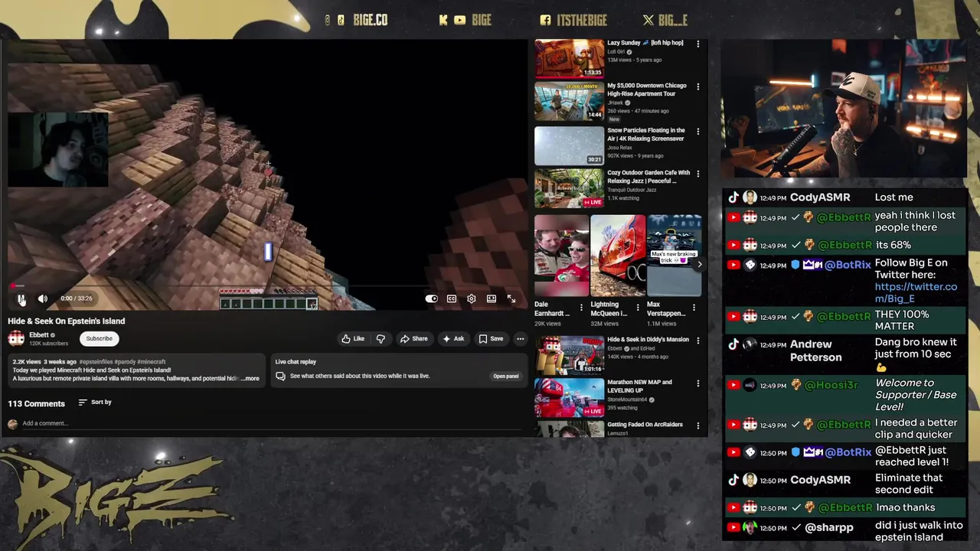Image resolution: width=980 pixels, height=551 pixels.
Task: Like the video with thumbs up
Action: tap(354, 339)
